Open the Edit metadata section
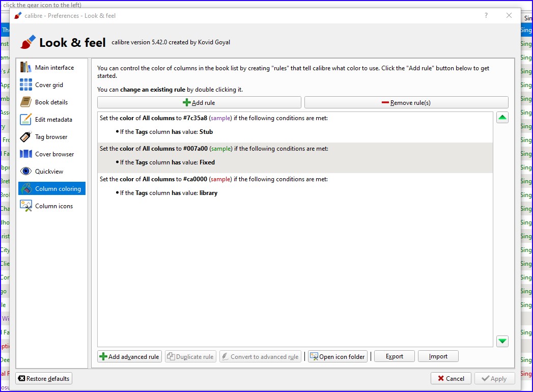The width and height of the screenshot is (533, 392). (x=51, y=119)
